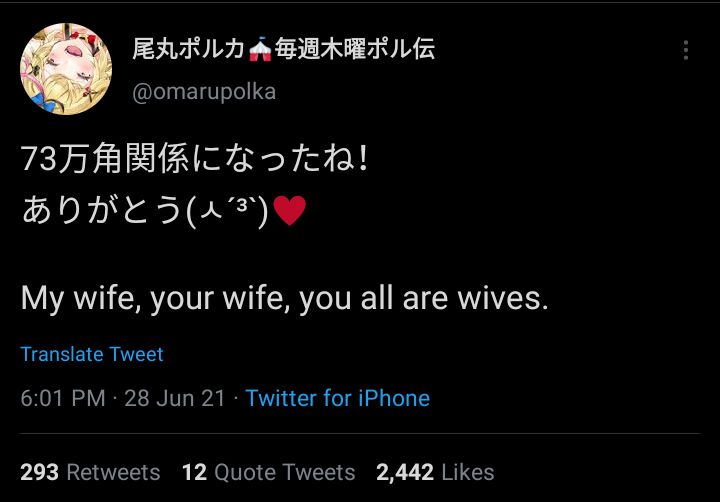Open the Twitter for iPhone source link
Screen dimensions: 720x502
coord(337,398)
